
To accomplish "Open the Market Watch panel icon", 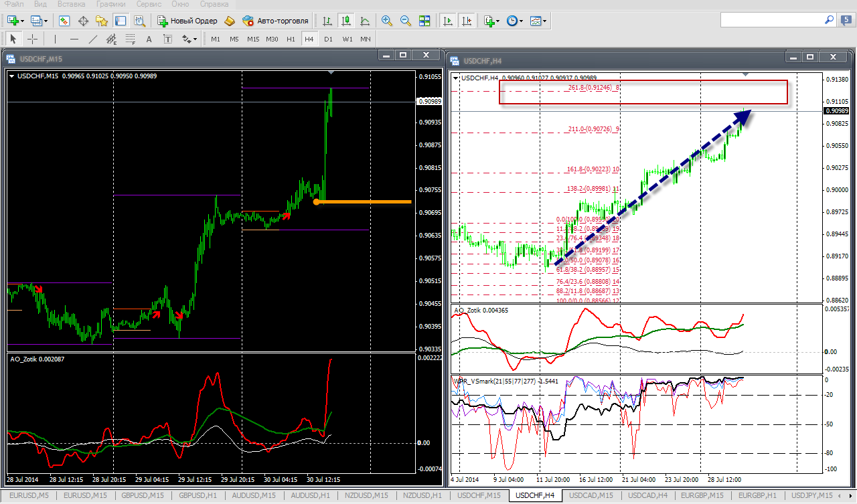I will click(x=64, y=21).
